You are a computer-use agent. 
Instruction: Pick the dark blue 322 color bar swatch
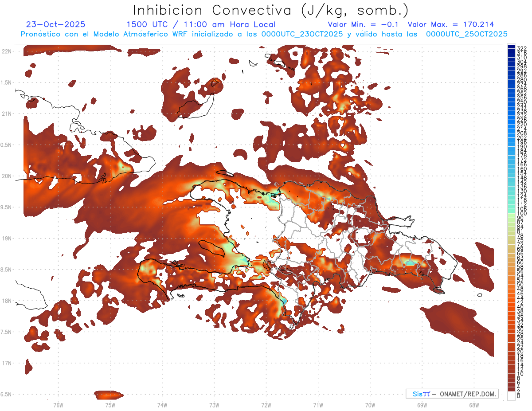tap(512, 48)
